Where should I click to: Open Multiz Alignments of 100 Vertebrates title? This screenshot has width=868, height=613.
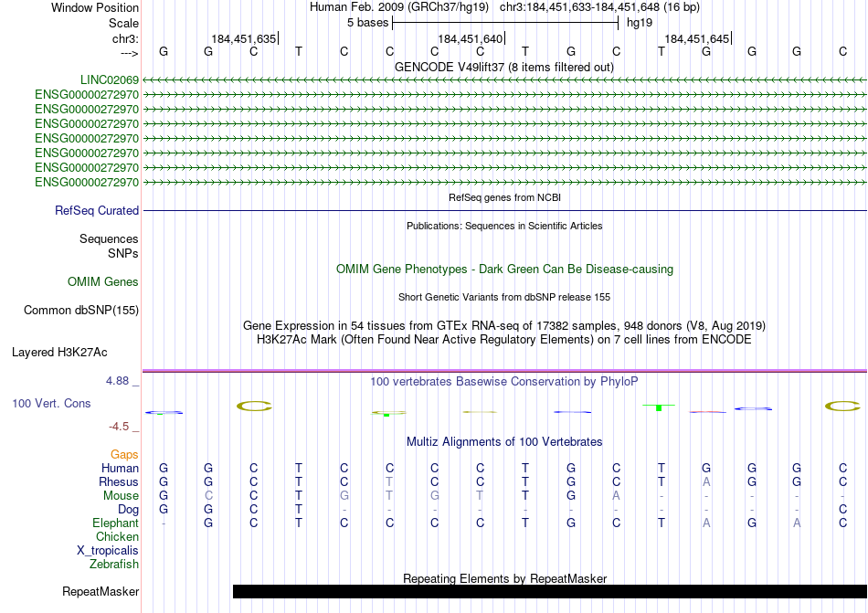[504, 441]
